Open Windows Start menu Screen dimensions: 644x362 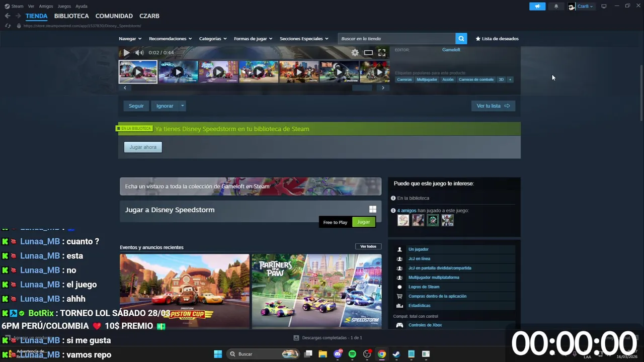(218, 354)
